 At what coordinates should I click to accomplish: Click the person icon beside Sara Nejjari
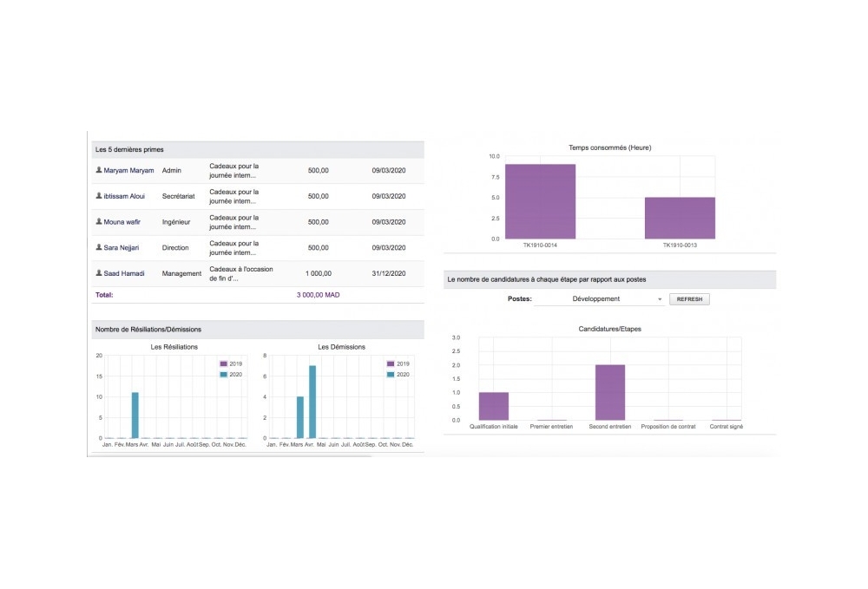pyautogui.click(x=98, y=247)
